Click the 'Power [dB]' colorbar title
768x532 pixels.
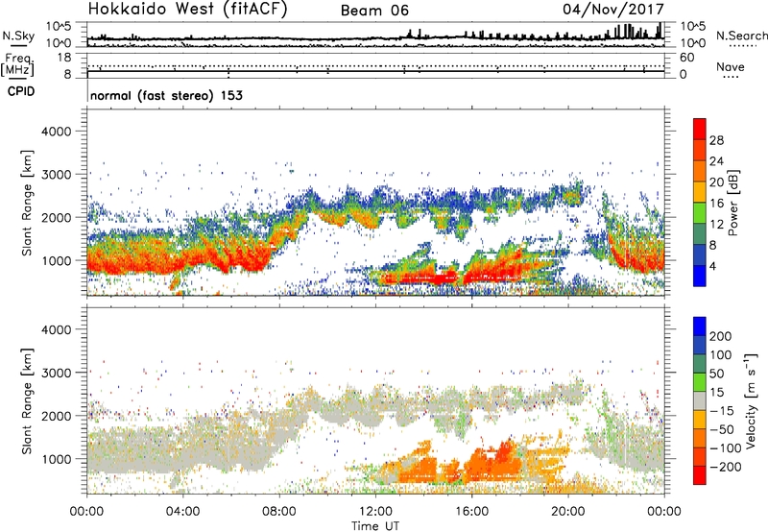[x=732, y=203]
